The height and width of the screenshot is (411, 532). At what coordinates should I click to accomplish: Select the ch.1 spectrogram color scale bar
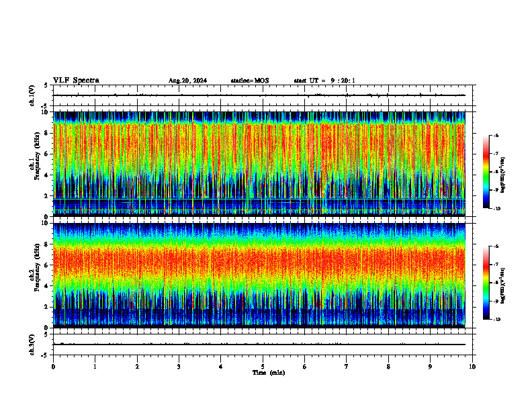point(486,172)
